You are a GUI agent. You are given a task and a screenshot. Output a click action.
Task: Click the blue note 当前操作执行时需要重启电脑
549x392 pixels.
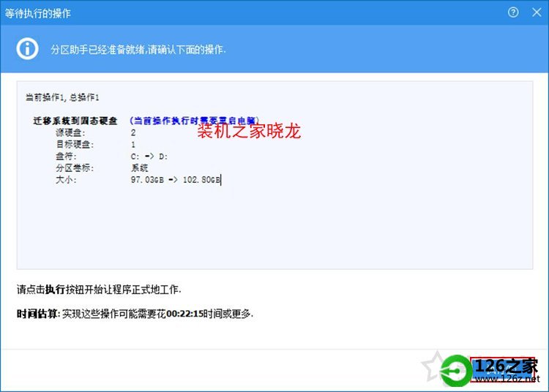pyautogui.click(x=194, y=121)
